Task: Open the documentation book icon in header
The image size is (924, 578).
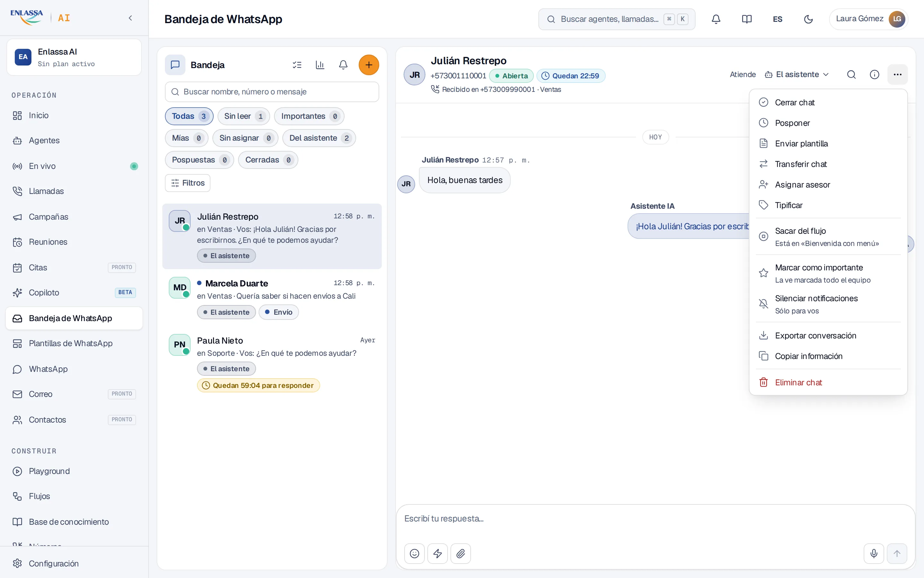Action: tap(747, 19)
